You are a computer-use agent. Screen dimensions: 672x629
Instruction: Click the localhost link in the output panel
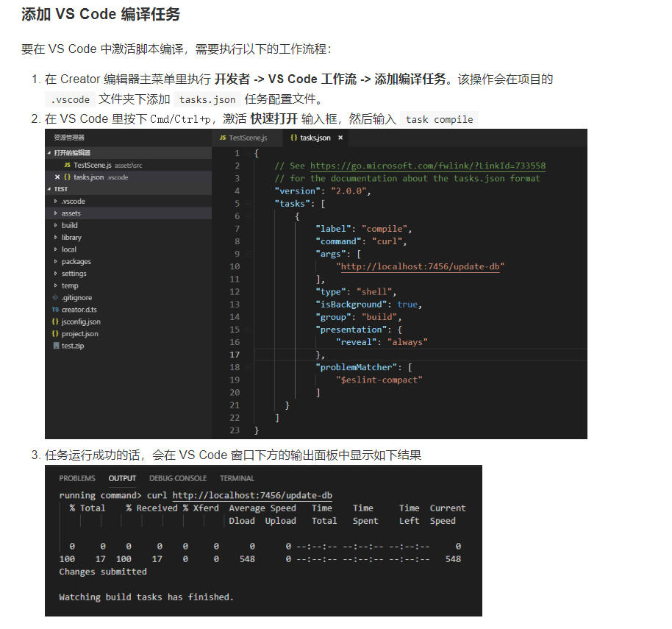pos(252,496)
